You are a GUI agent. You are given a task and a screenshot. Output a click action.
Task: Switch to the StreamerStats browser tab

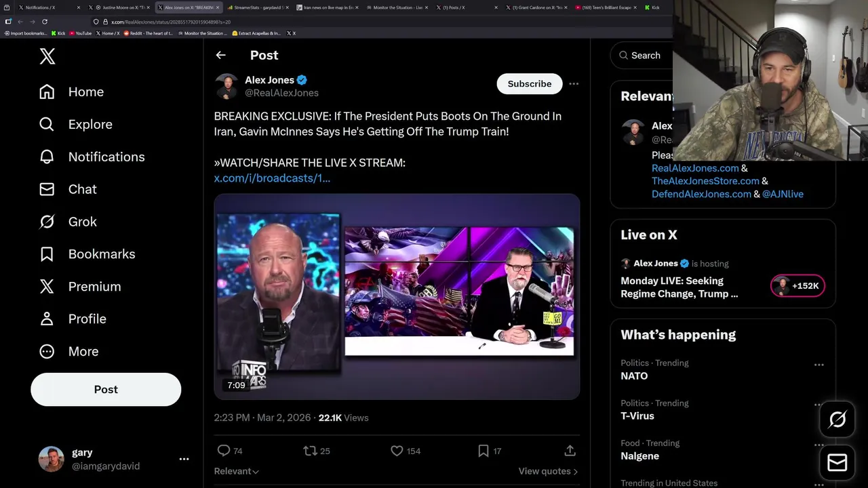pos(258,7)
